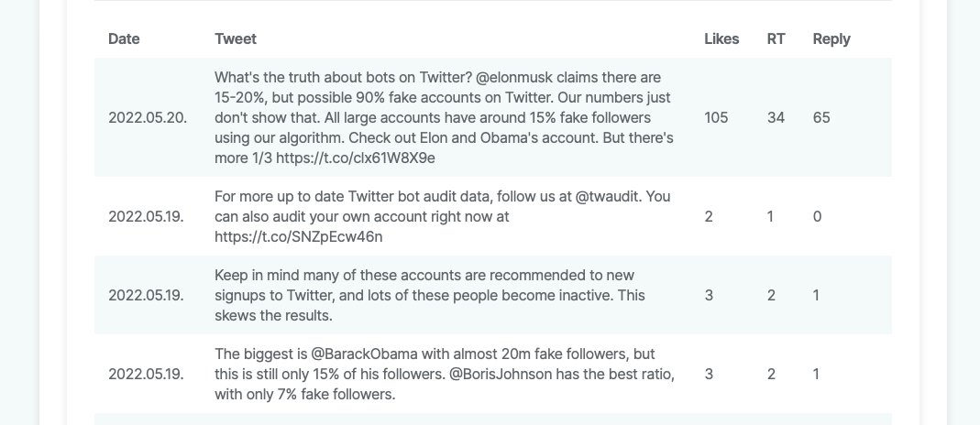The height and width of the screenshot is (425, 980).
Task: Click the 0 reply count for the @twaudit tweet
Action: pos(817,216)
